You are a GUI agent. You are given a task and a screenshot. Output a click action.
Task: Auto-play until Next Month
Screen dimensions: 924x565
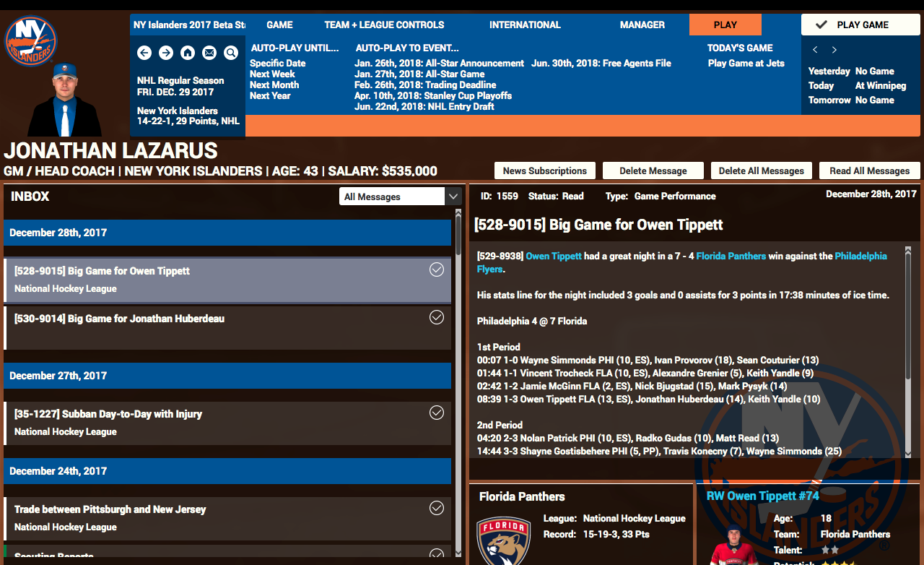pyautogui.click(x=274, y=85)
